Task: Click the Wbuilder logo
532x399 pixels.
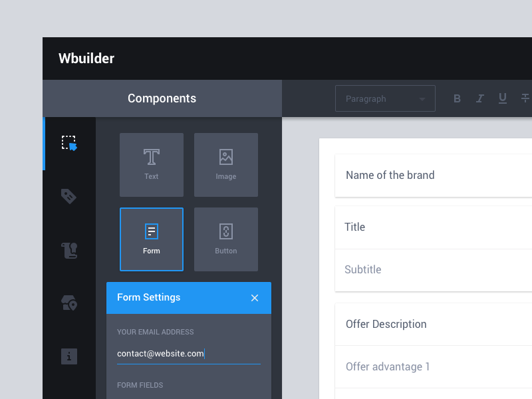Action: [x=86, y=59]
